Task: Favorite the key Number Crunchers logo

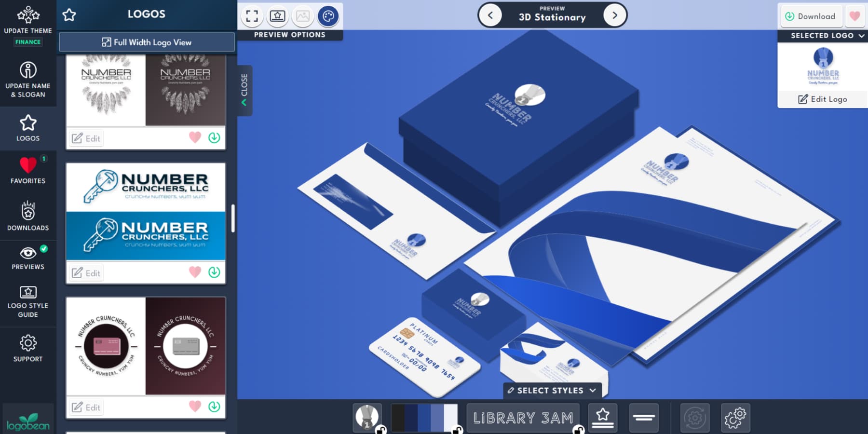Action: 195,272
